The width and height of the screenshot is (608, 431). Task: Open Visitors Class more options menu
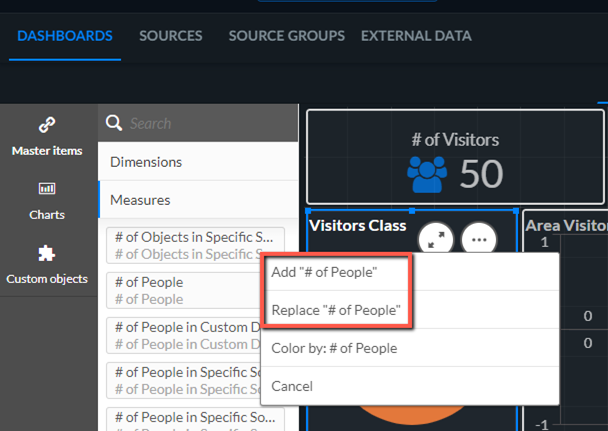point(479,240)
